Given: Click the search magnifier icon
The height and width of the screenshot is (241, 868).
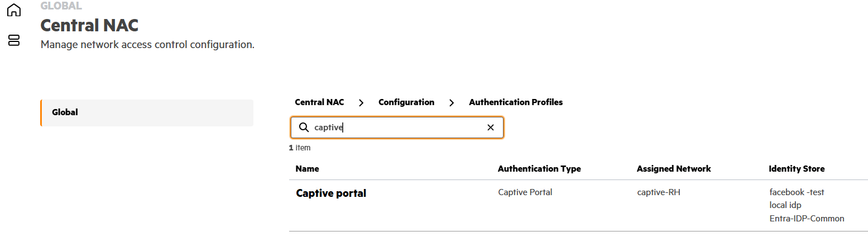Looking at the screenshot, I should [304, 127].
